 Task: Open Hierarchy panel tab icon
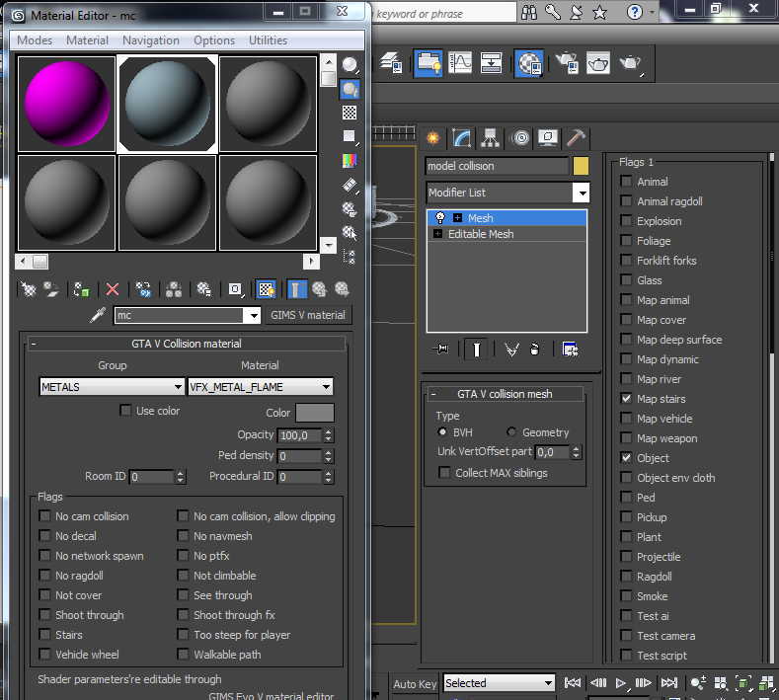[491, 138]
